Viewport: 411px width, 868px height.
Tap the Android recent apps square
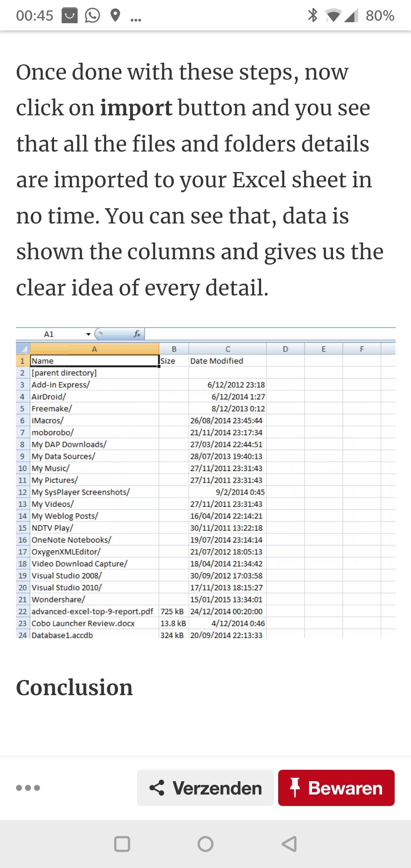(122, 844)
